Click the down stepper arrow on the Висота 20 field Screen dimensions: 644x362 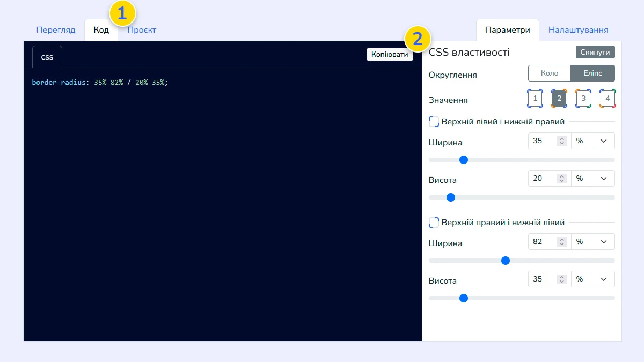point(561,180)
